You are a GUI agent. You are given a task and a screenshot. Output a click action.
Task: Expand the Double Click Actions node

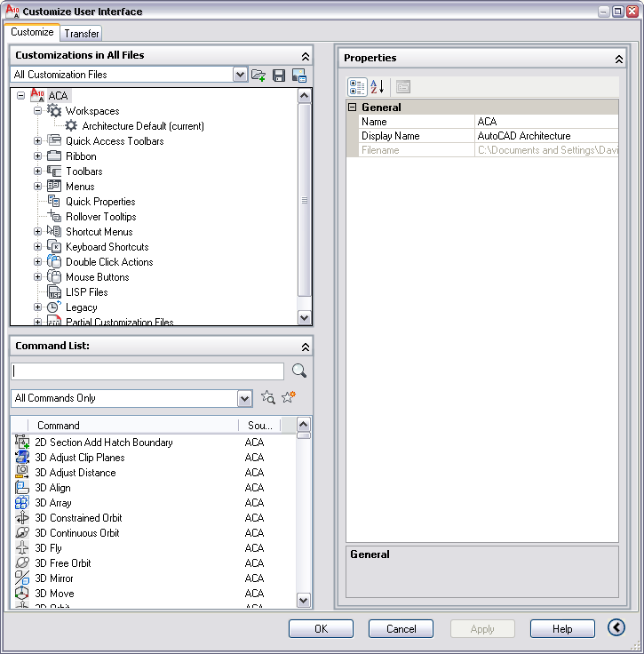point(37,261)
